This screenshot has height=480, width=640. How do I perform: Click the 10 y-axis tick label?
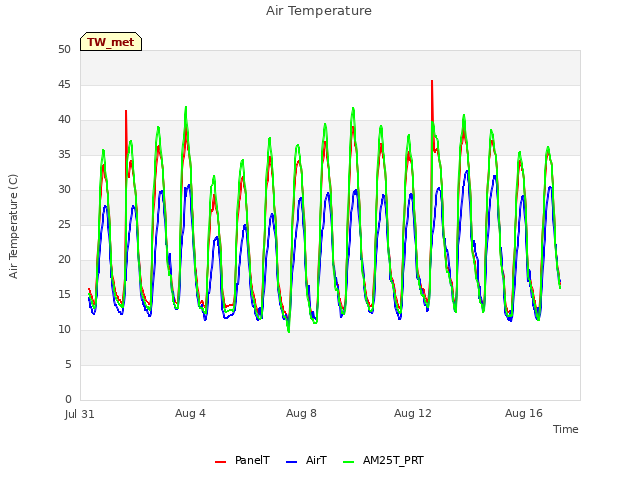pos(64,329)
